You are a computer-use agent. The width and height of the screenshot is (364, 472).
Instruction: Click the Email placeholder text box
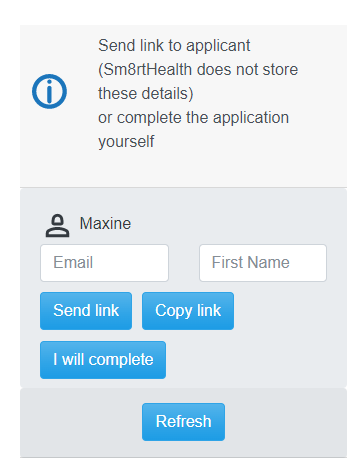pos(104,263)
